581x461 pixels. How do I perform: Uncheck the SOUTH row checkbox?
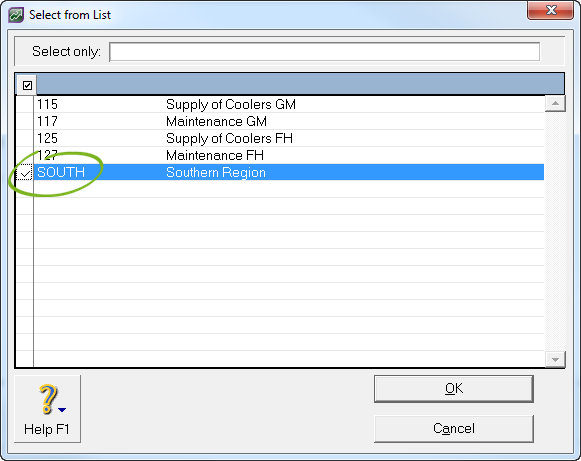pyautogui.click(x=25, y=173)
